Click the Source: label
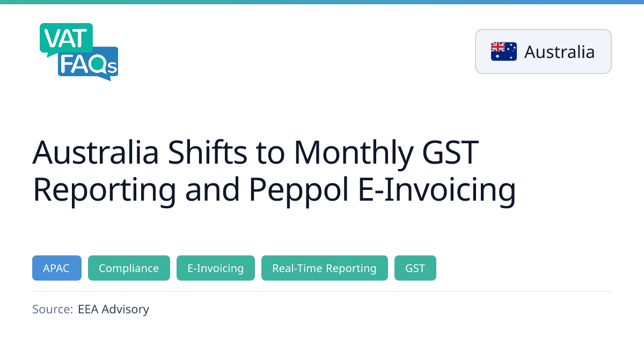The image size is (644, 338). (52, 309)
